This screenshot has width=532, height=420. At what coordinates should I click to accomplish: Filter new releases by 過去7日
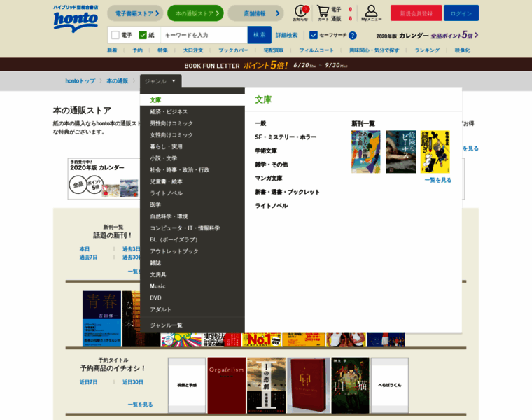pyautogui.click(x=89, y=258)
